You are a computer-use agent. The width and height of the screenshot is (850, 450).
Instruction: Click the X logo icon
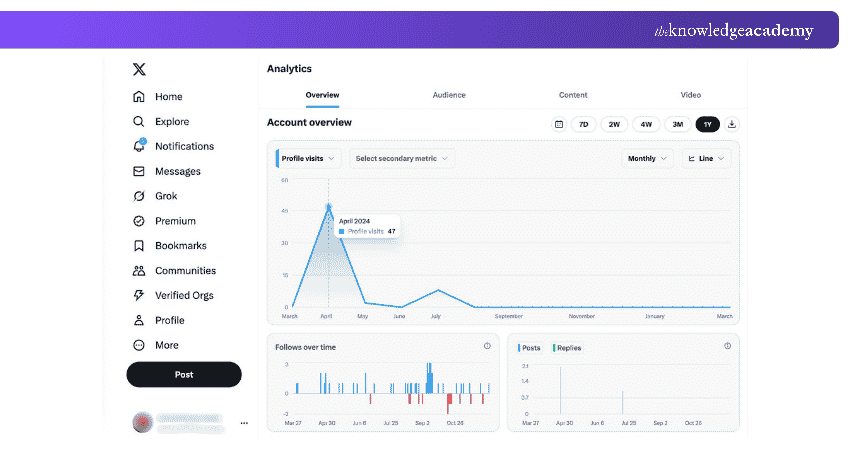pyautogui.click(x=139, y=69)
